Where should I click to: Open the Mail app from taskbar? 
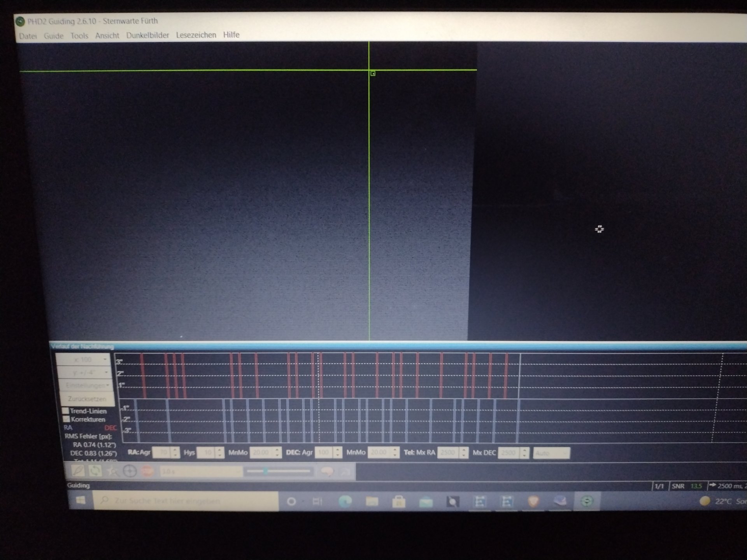(426, 502)
